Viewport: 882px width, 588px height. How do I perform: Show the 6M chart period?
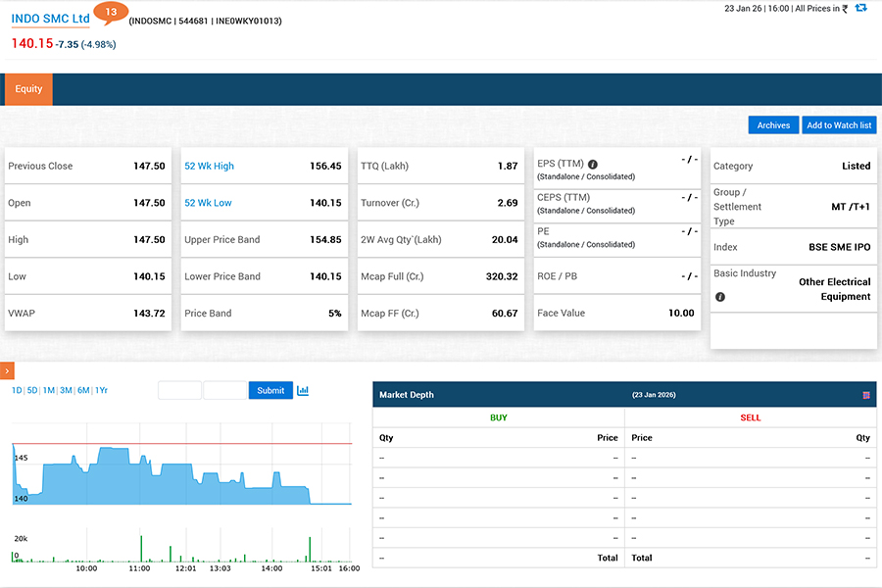pyautogui.click(x=83, y=390)
